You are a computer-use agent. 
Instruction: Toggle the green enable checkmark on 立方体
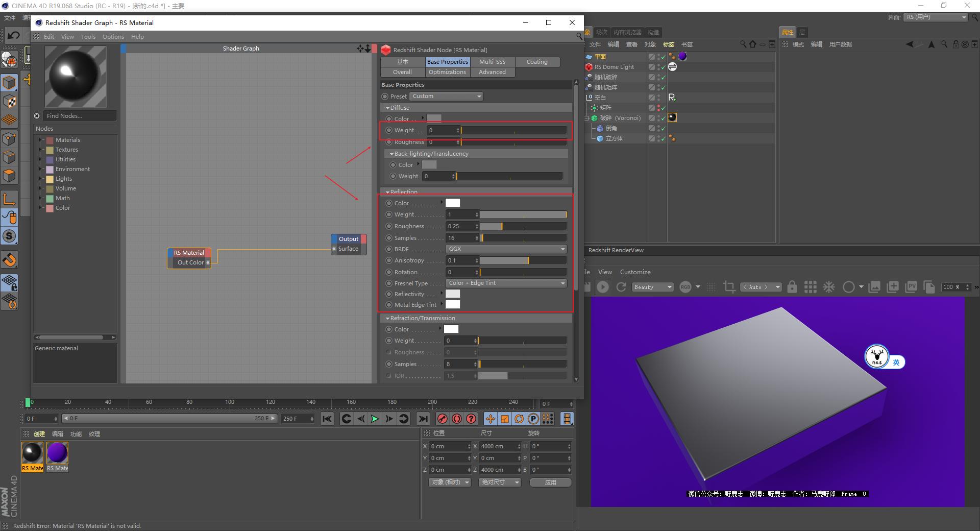pyautogui.click(x=663, y=138)
